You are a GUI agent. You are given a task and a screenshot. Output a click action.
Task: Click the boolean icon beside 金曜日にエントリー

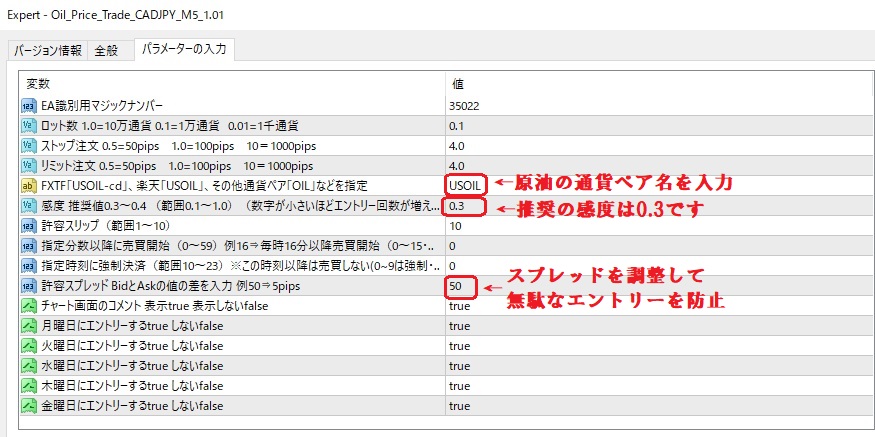click(x=28, y=406)
